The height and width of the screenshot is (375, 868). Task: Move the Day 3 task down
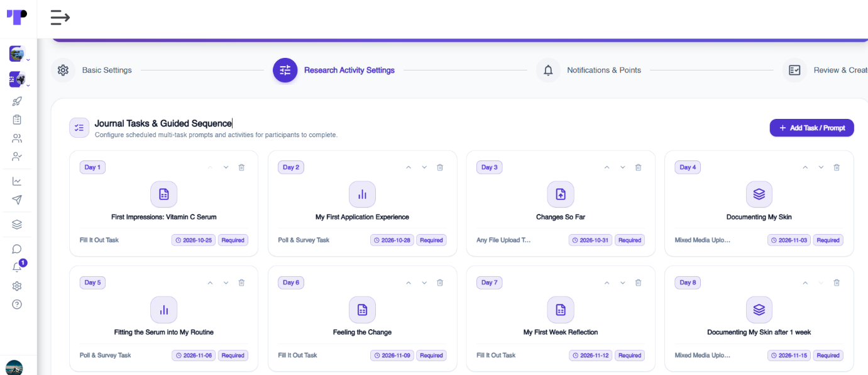click(622, 167)
